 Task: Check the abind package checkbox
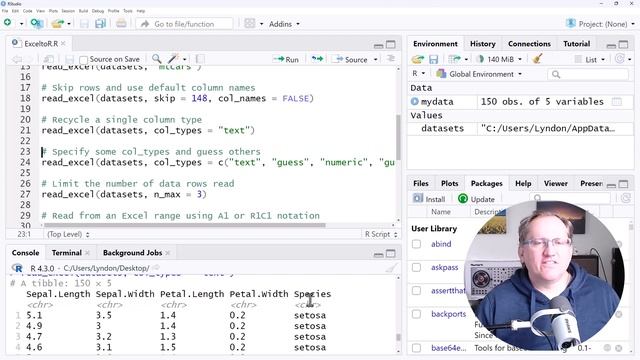coord(416,244)
